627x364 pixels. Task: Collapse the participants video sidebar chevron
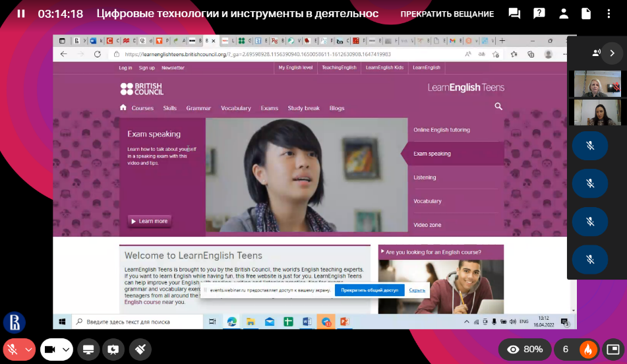click(612, 53)
